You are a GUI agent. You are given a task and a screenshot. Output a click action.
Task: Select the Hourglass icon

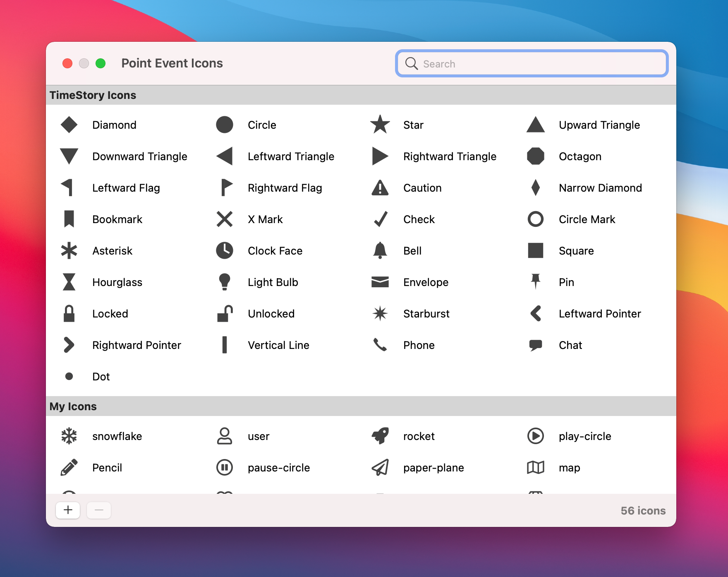tap(69, 282)
